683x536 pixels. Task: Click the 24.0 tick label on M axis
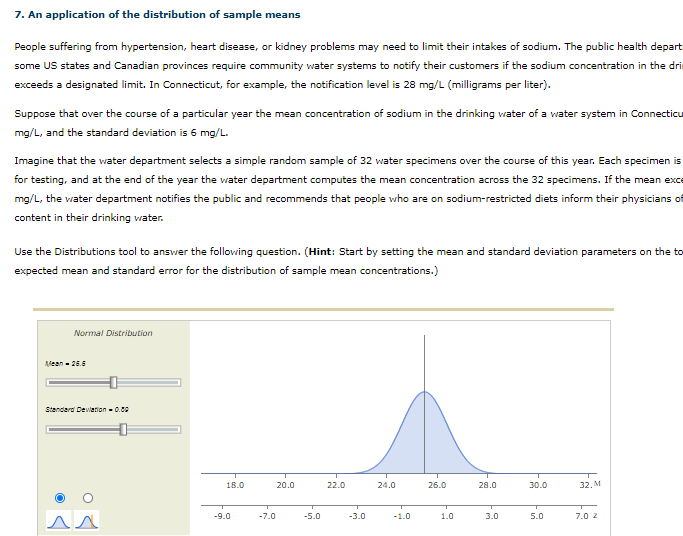[x=386, y=485]
